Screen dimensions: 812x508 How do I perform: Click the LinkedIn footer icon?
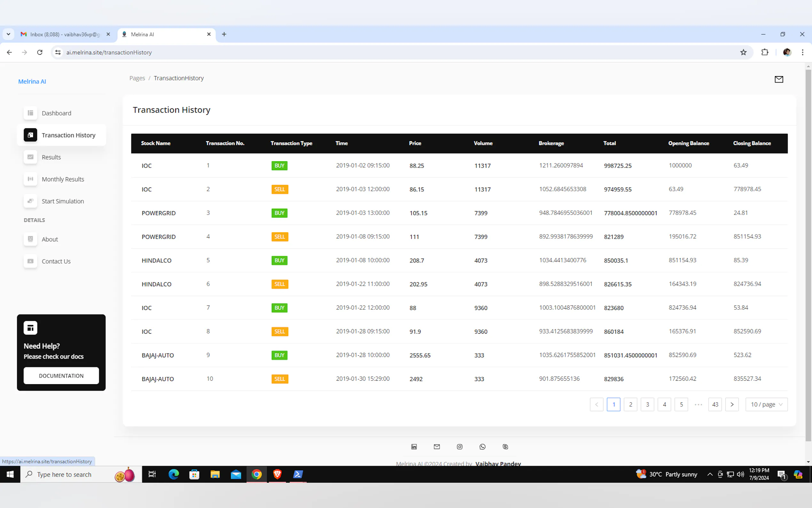(x=414, y=447)
